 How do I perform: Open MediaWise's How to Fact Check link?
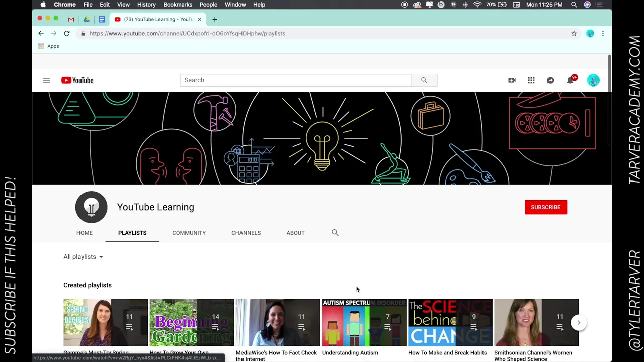coord(276,355)
